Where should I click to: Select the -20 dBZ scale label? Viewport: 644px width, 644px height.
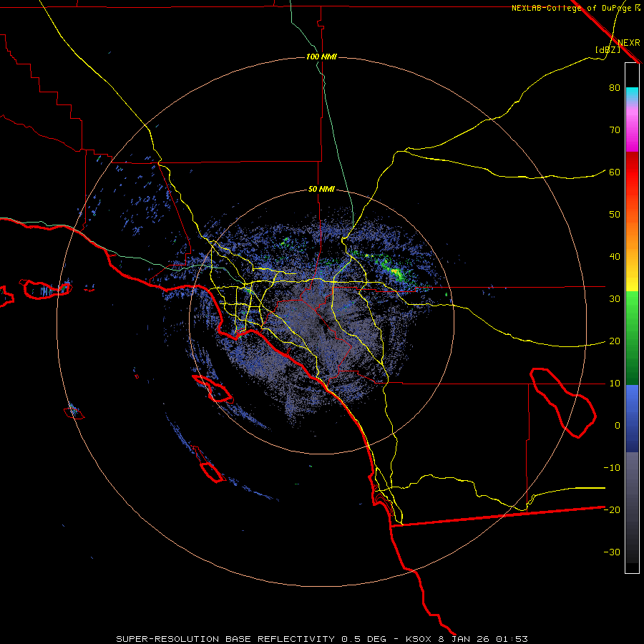612,510
